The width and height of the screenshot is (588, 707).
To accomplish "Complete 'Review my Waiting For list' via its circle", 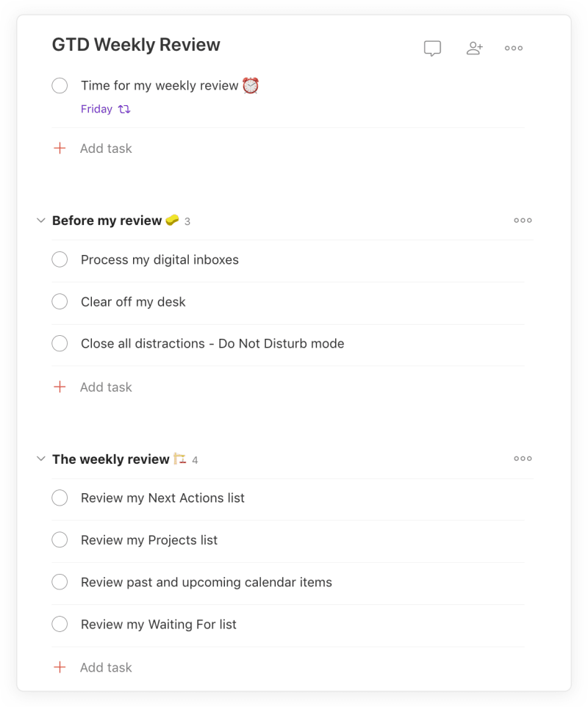I will pos(60,624).
